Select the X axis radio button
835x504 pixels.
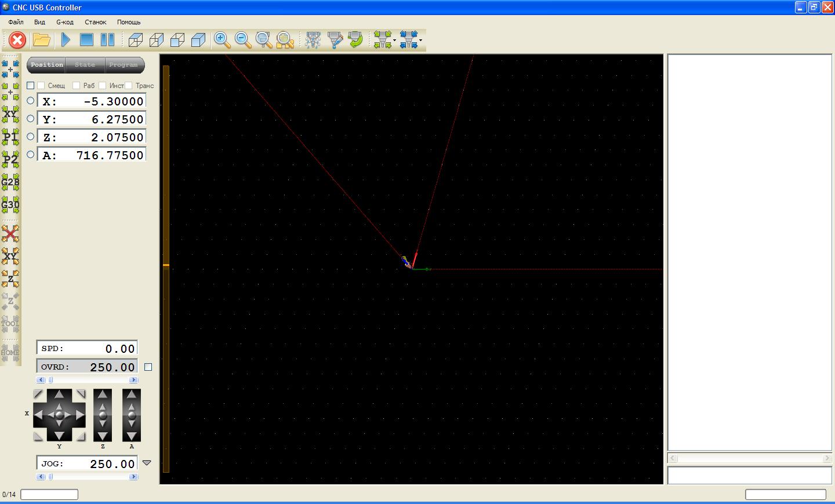[x=31, y=101]
